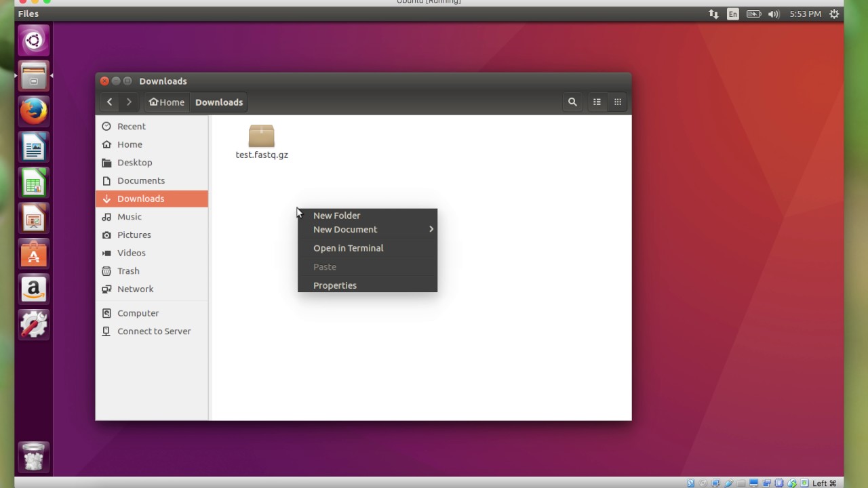This screenshot has width=868, height=488.
Task: Choose Properties from context menu
Action: (368, 285)
